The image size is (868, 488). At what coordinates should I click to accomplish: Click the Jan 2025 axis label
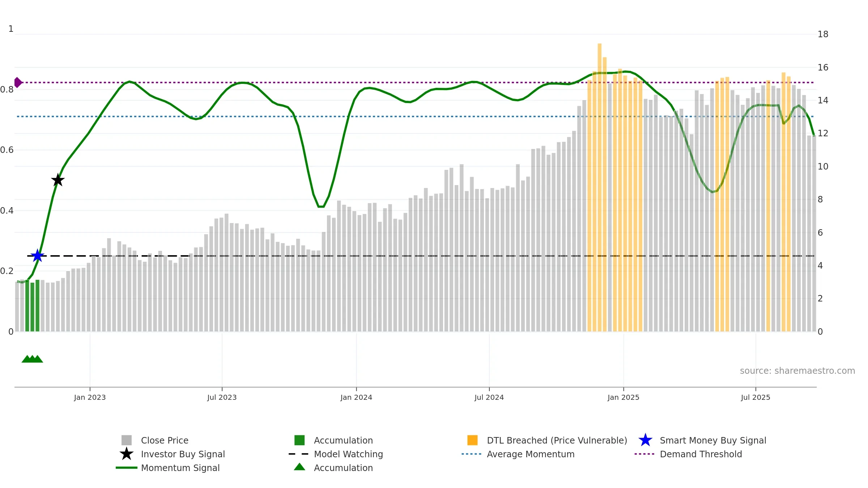click(x=624, y=397)
